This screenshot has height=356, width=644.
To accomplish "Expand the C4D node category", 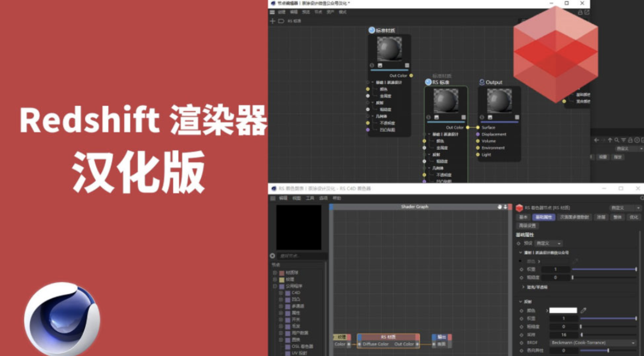I will point(281,293).
